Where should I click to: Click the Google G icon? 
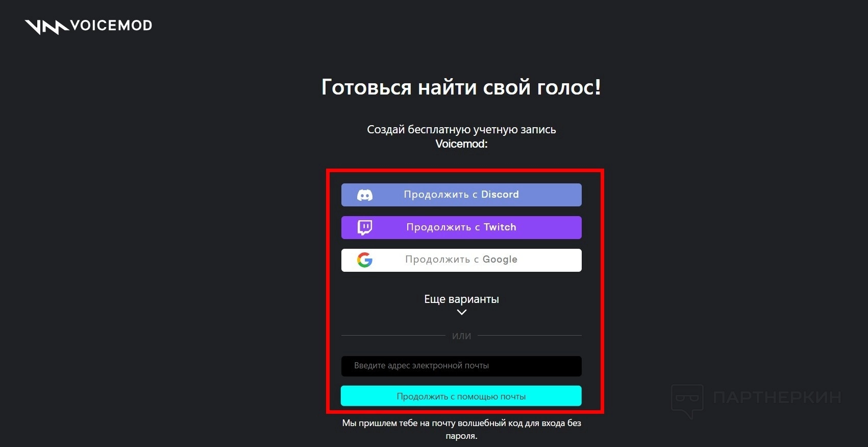point(364,260)
